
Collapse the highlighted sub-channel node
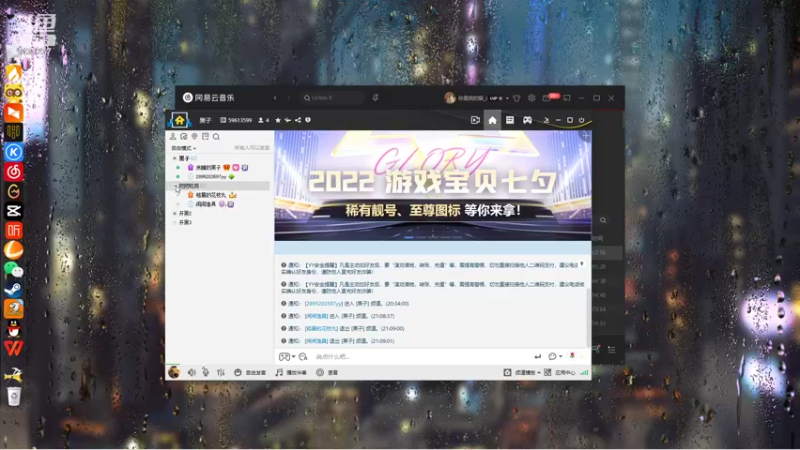click(174, 186)
